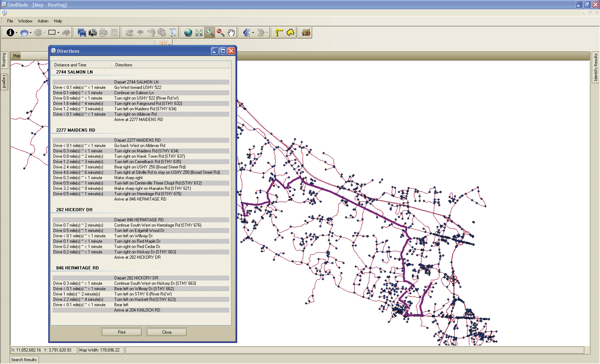
Task: Open the Identify info tool
Action: (11, 32)
